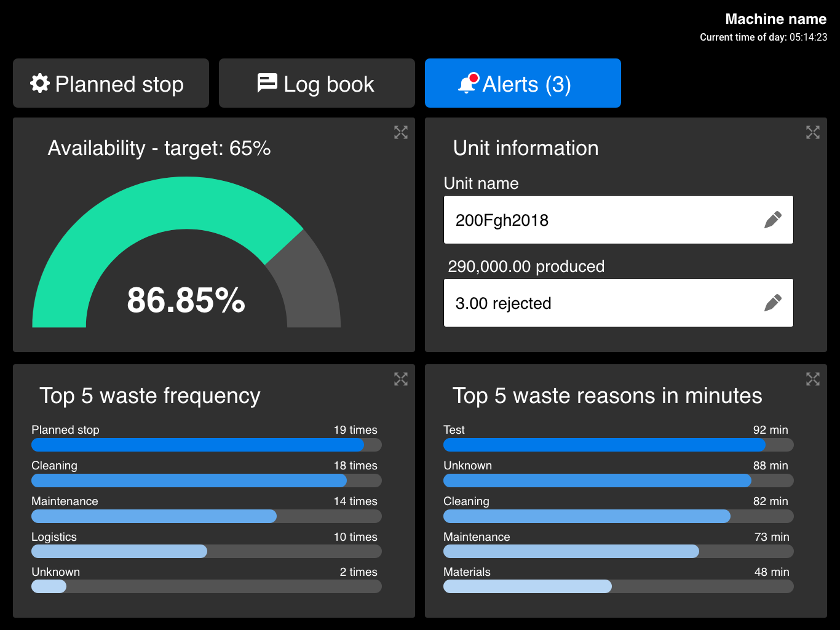Click the Machine name header text
Viewport: 840px width, 630px height.
(x=775, y=19)
